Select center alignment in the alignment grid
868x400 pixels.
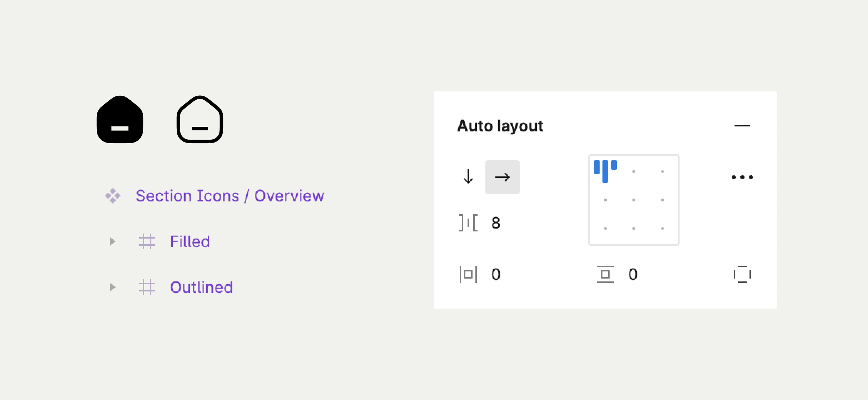[634, 200]
